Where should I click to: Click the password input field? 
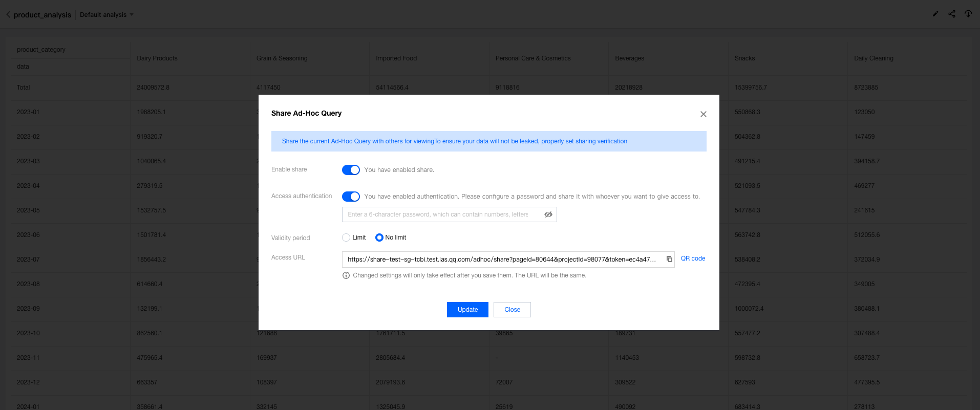440,214
